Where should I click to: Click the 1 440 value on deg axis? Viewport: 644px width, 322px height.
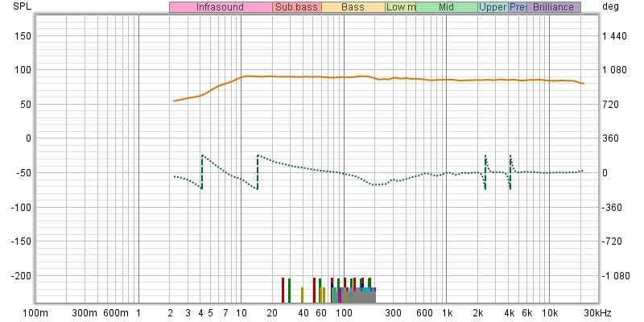click(614, 36)
